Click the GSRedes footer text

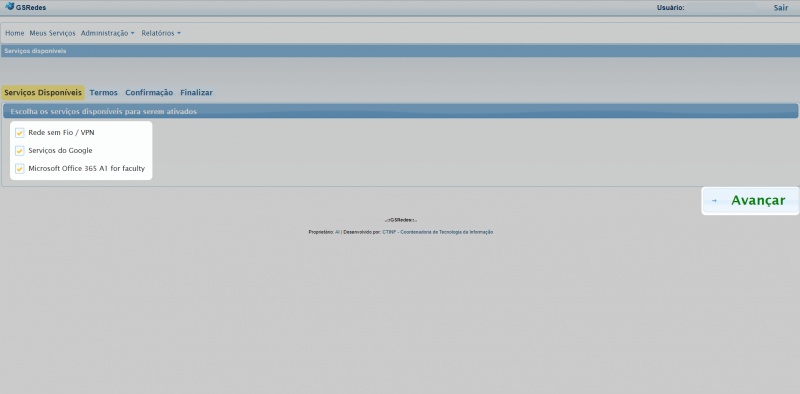pyautogui.click(x=401, y=220)
